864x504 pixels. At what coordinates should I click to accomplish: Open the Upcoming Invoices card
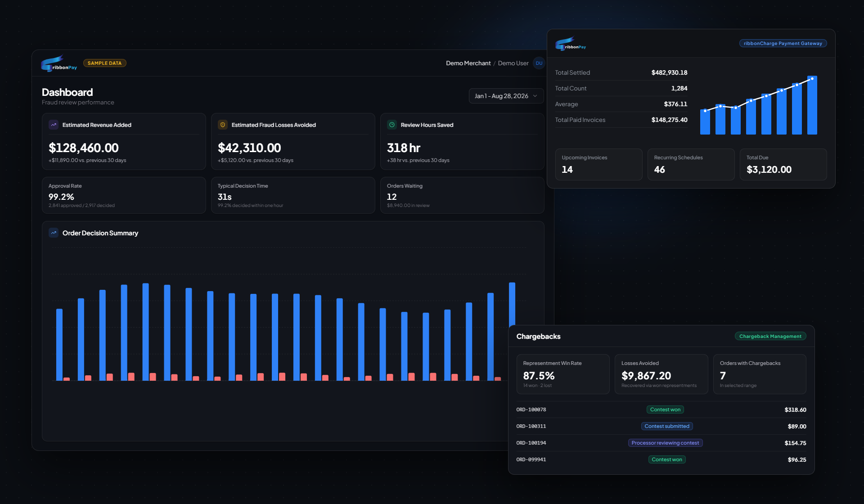598,164
